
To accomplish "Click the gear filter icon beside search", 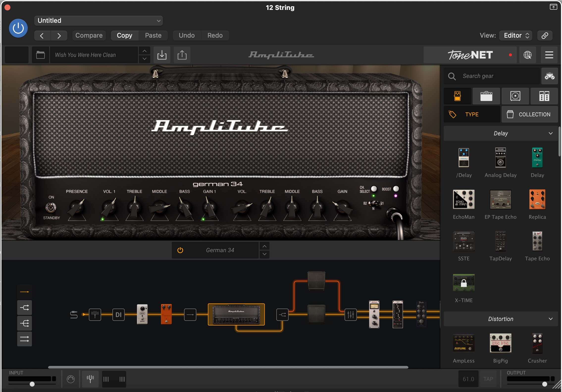I will coord(550,76).
